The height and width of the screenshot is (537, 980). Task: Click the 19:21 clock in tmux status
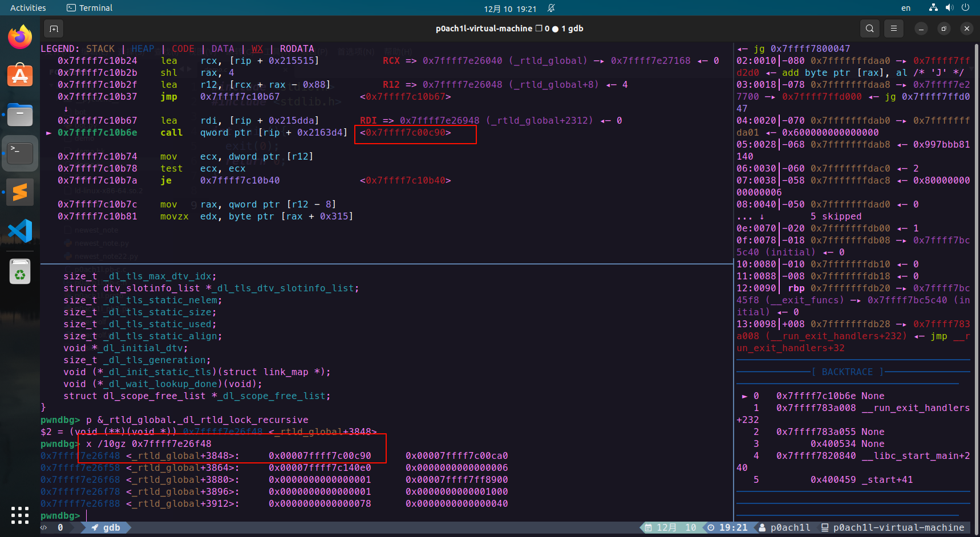733,528
